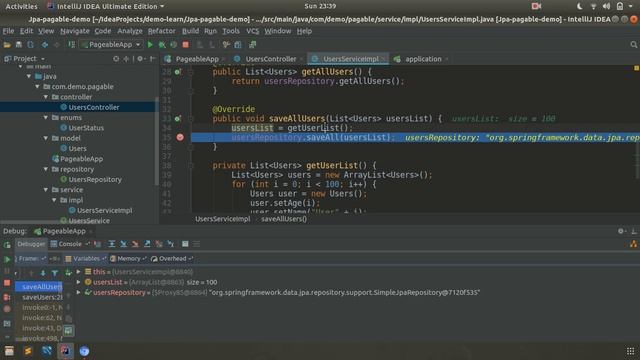This screenshot has height=360, width=640.
Task: Click View Breakpoints icon in debug sidebar
Action: 7,297
